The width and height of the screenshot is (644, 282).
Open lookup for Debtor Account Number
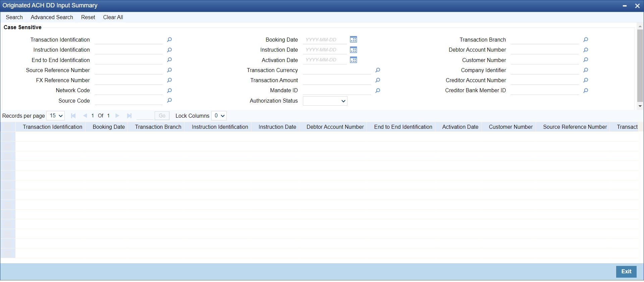click(586, 50)
